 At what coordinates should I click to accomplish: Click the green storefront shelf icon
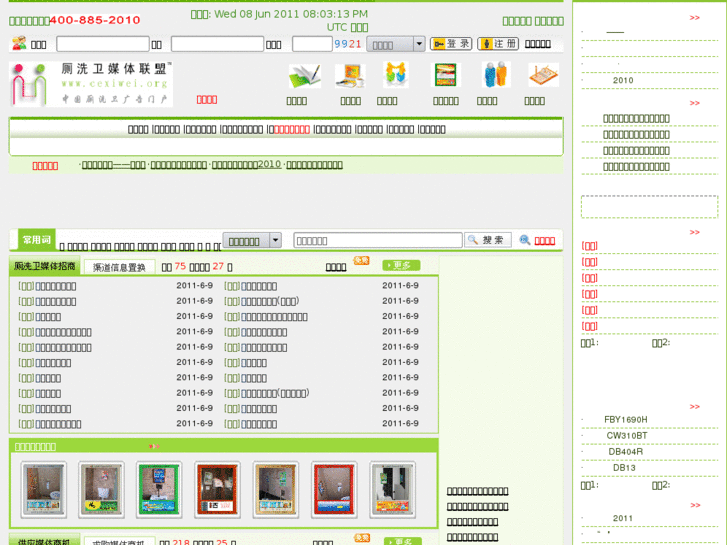pos(445,76)
